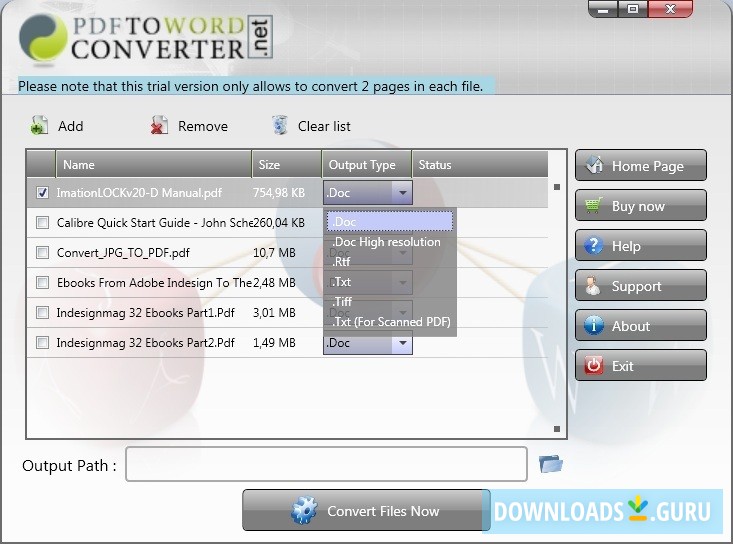This screenshot has width=733, height=544.
Task: Click the person icon on Support
Action: coord(593,285)
